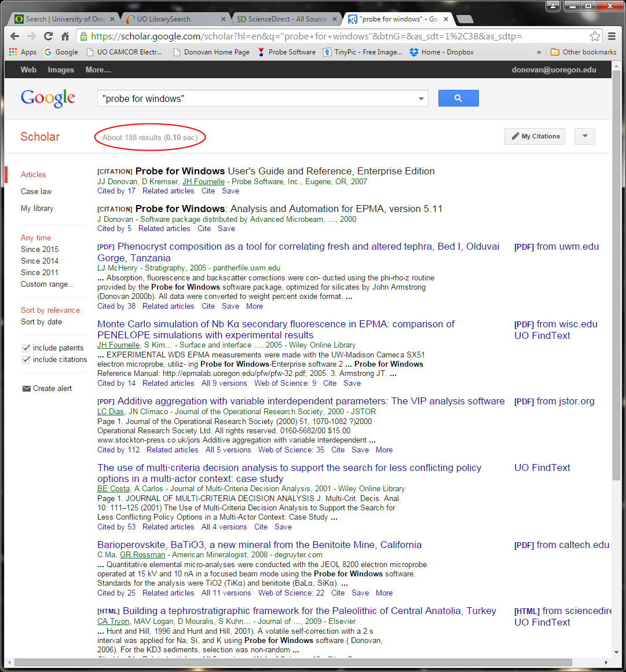
Task: Uncheck the include citations checkbox
Action: [x=26, y=360]
